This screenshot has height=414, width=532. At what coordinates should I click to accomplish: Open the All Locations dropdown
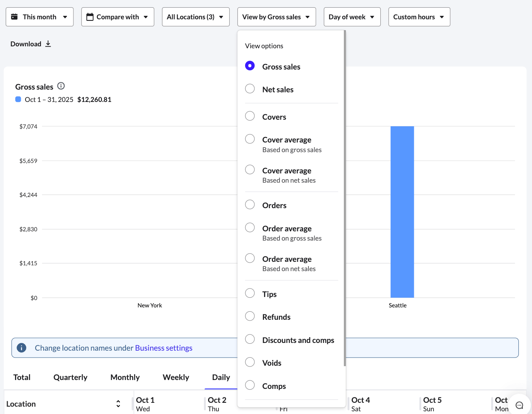tap(196, 17)
